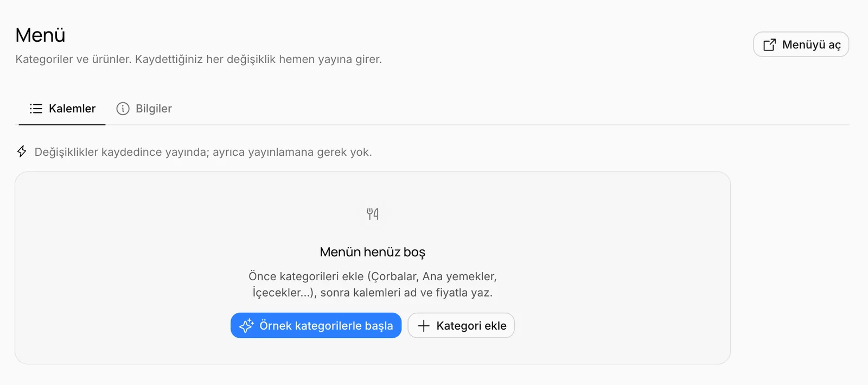Click the fork and knife icon
The height and width of the screenshot is (385, 868).
coord(373,214)
